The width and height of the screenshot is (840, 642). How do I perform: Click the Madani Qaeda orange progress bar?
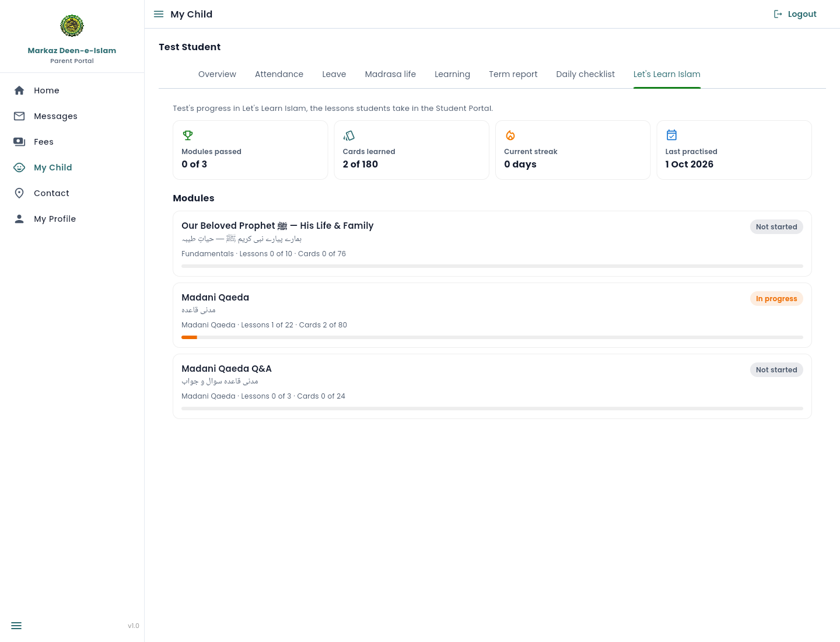tap(189, 337)
